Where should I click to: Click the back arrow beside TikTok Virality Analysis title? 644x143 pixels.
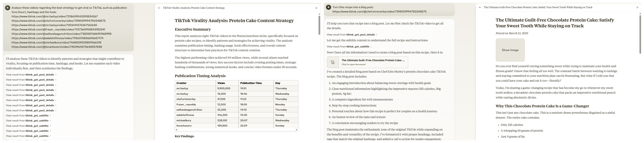[159, 8]
